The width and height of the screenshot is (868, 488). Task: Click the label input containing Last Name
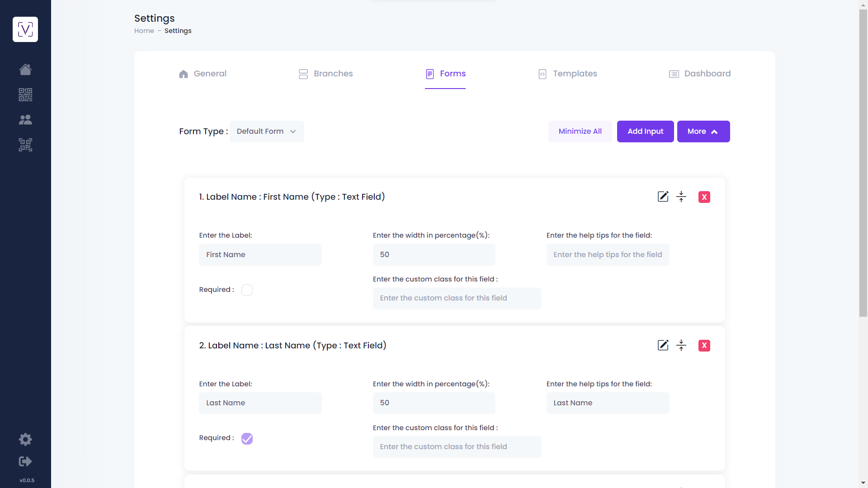(x=260, y=403)
